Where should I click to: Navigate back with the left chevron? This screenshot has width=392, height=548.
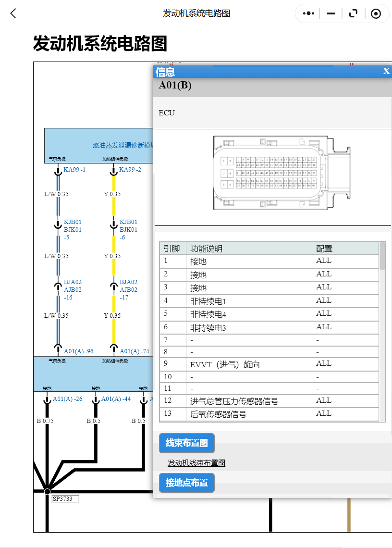pyautogui.click(x=12, y=13)
